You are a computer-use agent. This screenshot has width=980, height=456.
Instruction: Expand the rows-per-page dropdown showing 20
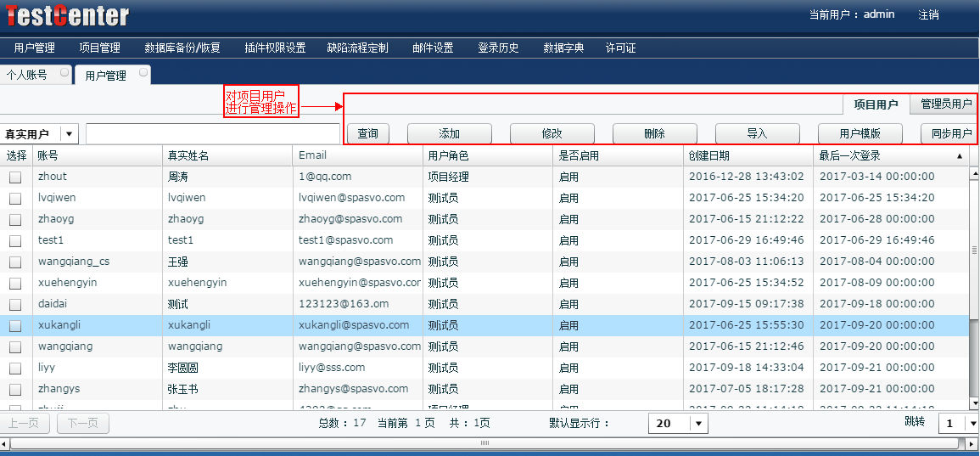pos(699,424)
